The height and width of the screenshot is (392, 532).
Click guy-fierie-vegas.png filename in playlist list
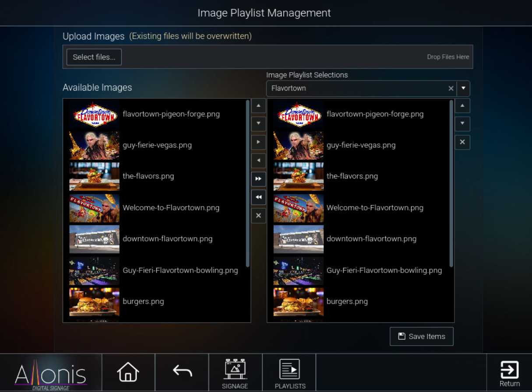pyautogui.click(x=361, y=145)
